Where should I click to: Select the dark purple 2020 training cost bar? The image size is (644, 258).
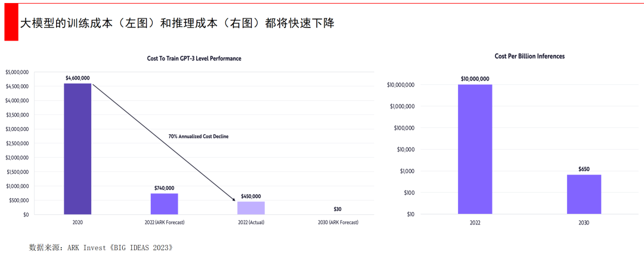click(x=78, y=149)
